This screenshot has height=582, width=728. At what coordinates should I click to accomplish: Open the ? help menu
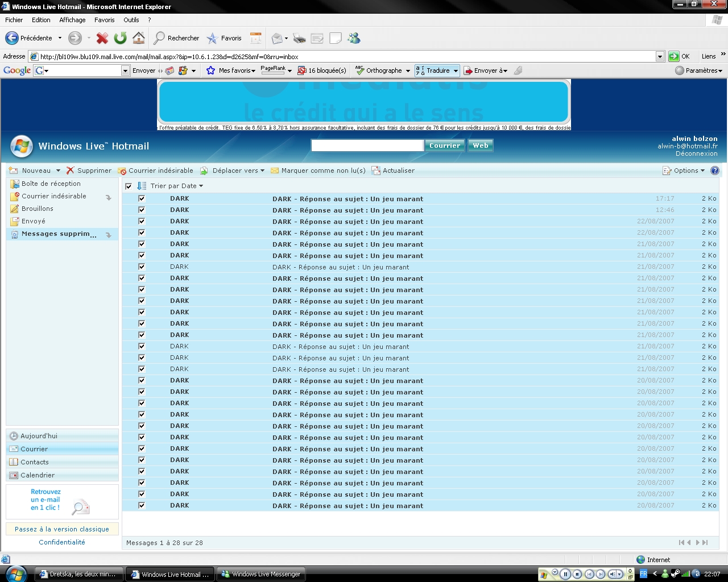point(150,20)
